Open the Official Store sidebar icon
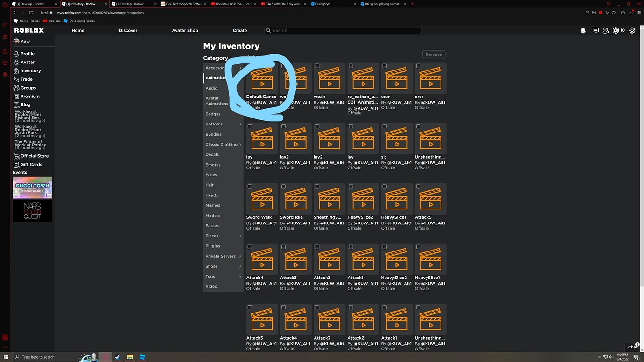The image size is (644, 362). (x=16, y=156)
